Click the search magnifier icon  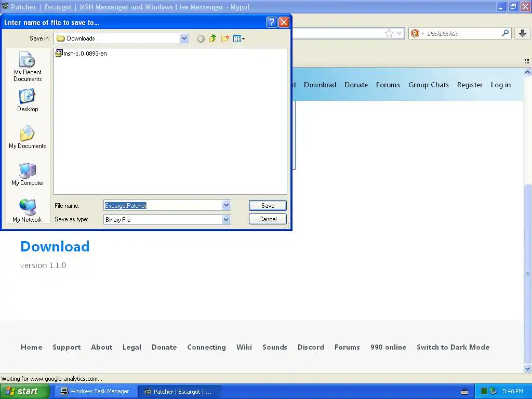click(x=505, y=33)
